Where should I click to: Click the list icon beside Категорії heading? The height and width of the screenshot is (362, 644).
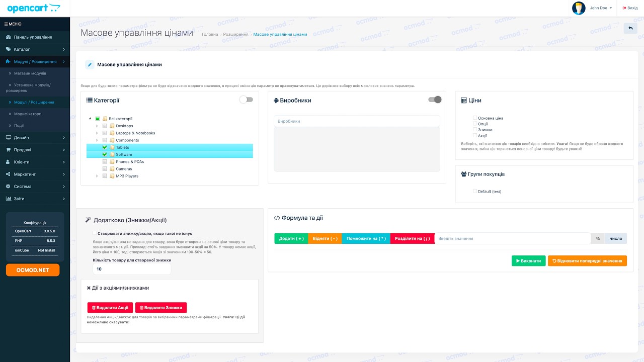click(90, 101)
